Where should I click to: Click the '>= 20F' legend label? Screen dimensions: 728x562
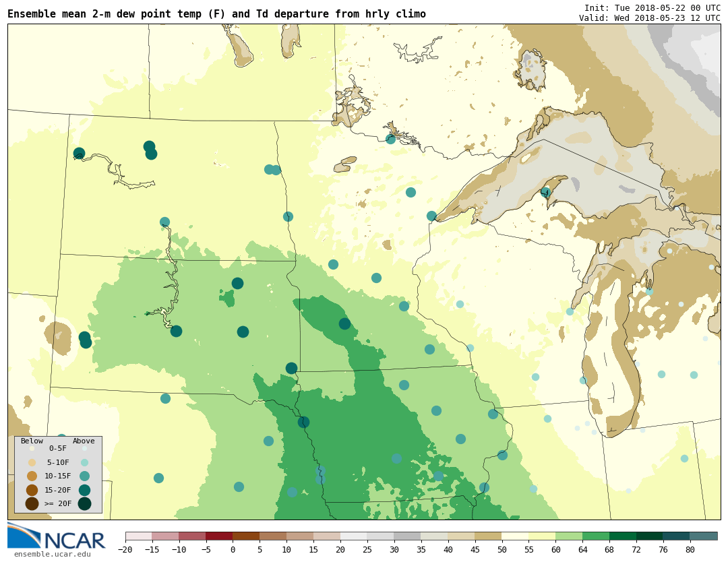(x=58, y=504)
